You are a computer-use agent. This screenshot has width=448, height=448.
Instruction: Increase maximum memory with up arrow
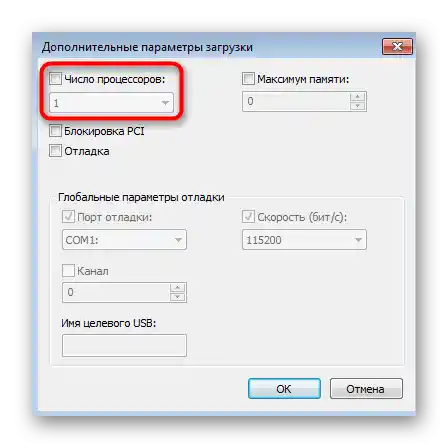[x=358, y=97]
